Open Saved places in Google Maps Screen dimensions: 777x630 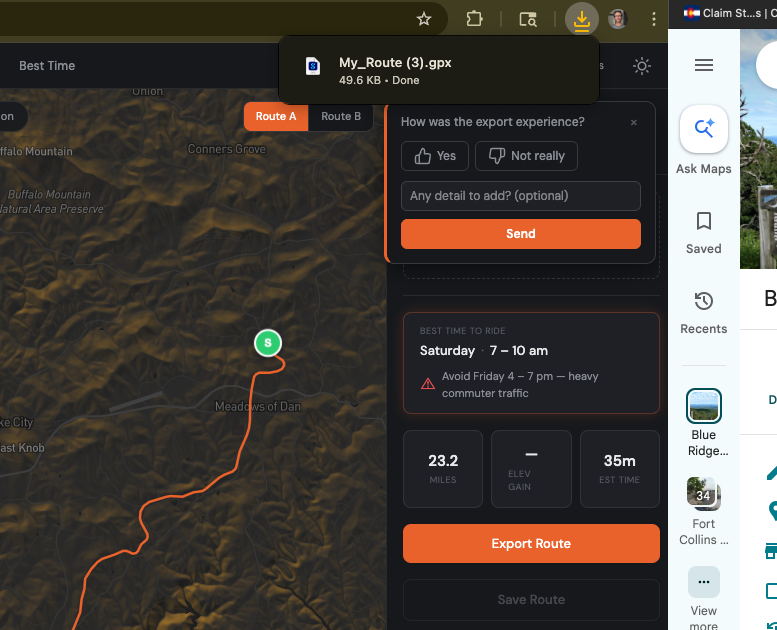pos(704,233)
